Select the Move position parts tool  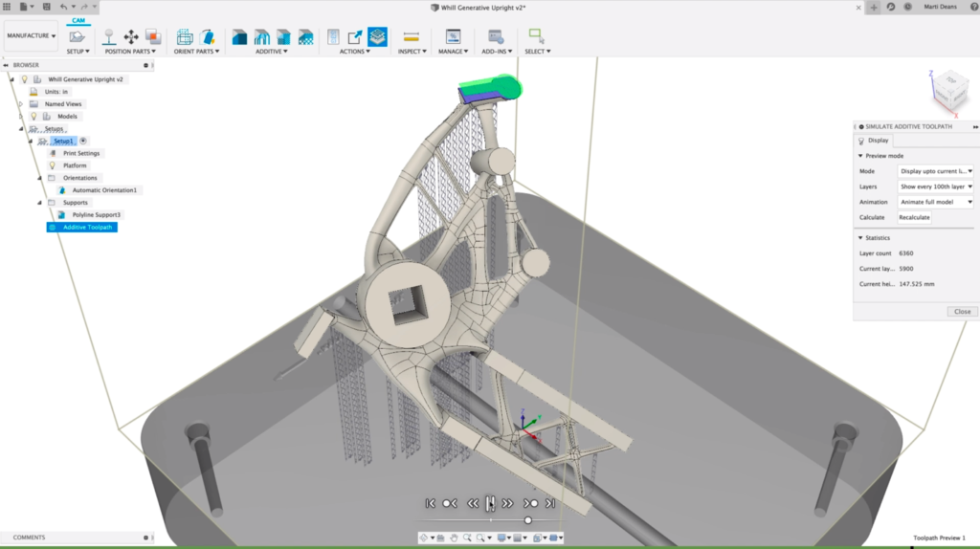(131, 37)
